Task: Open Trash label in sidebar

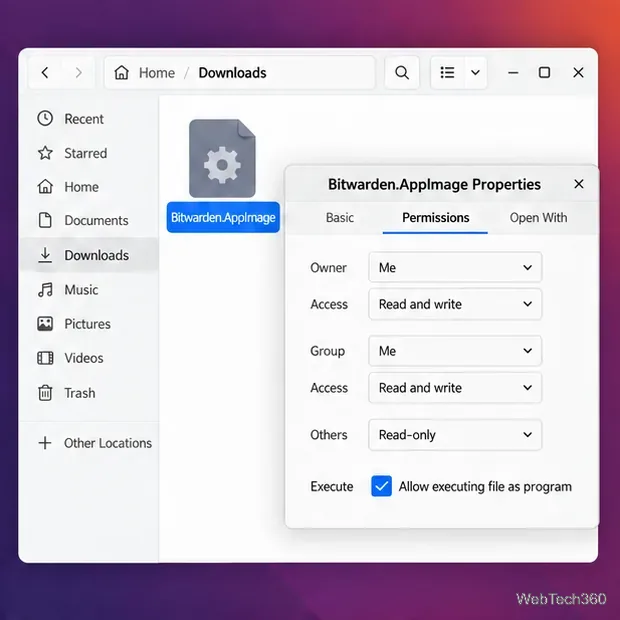Action: tap(80, 393)
